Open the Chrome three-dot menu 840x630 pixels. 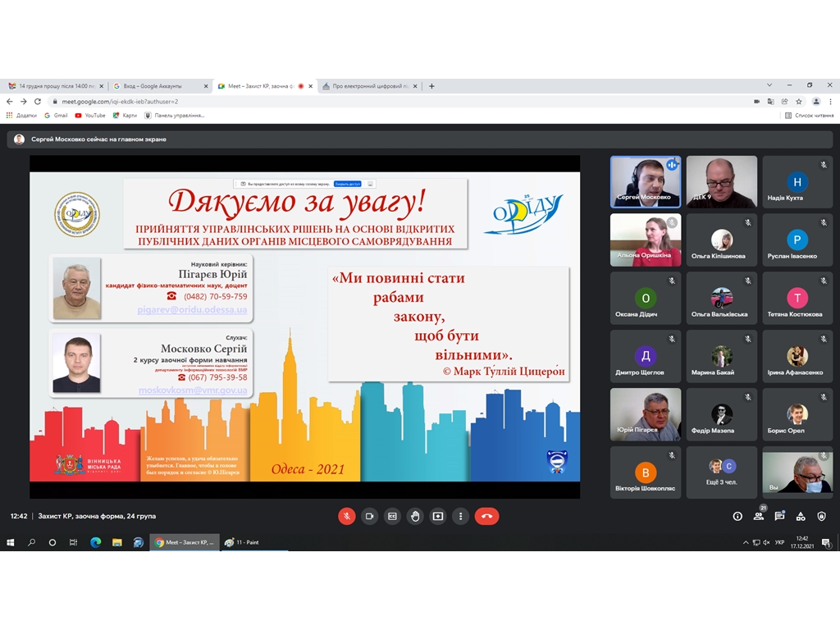[830, 101]
